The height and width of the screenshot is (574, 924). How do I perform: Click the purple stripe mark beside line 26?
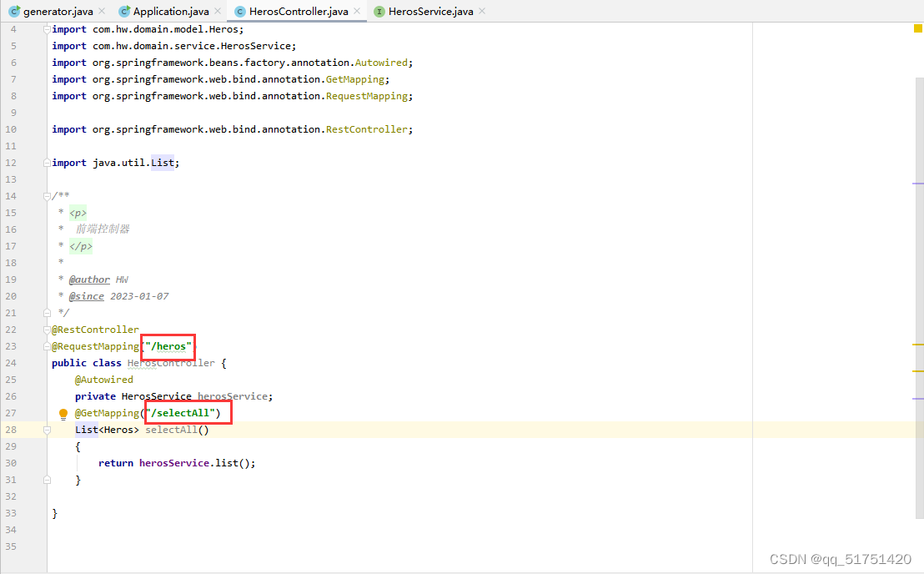pos(918,399)
